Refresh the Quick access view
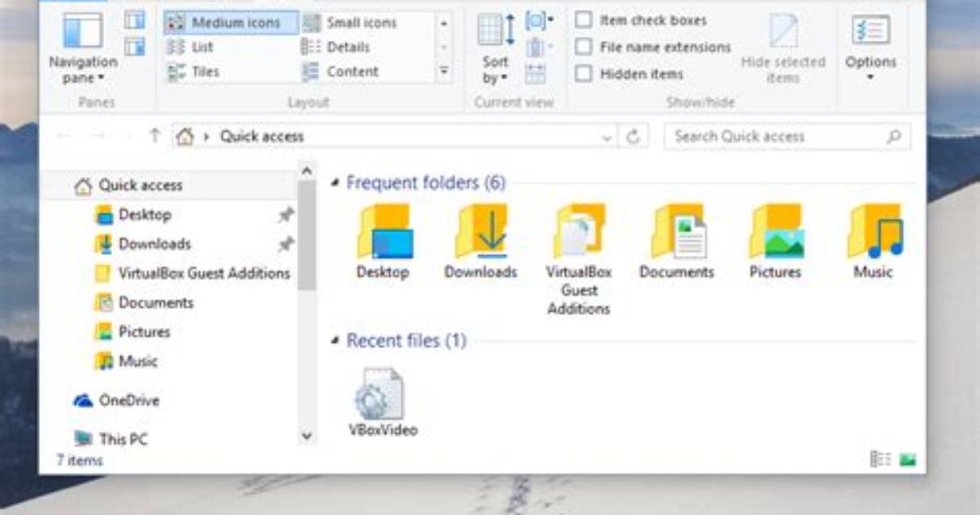 tap(633, 136)
